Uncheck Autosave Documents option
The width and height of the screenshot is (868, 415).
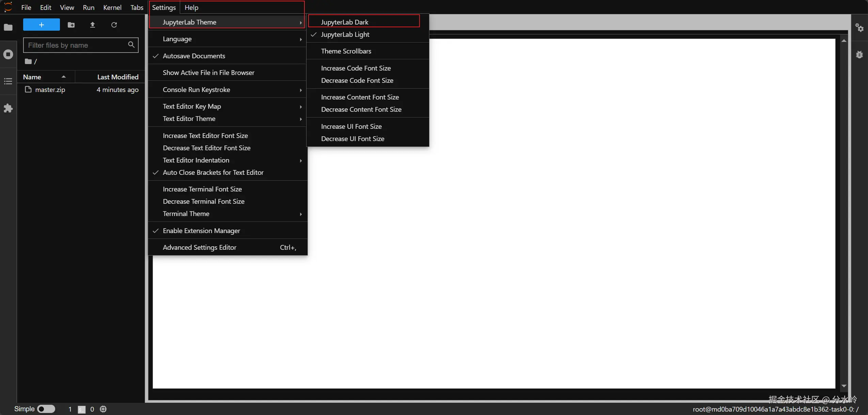[194, 56]
